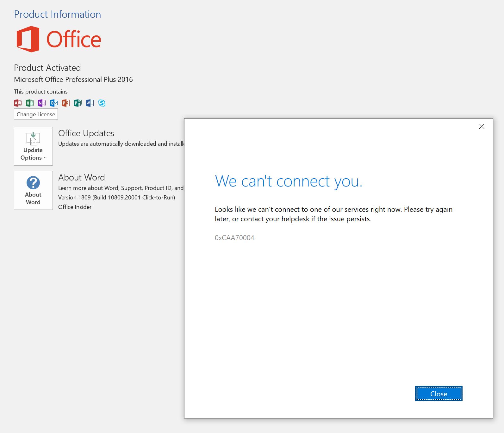Click the 'Learn more about Word, Support' text
Image resolution: width=504 pixels, height=433 pixels.
click(121, 188)
